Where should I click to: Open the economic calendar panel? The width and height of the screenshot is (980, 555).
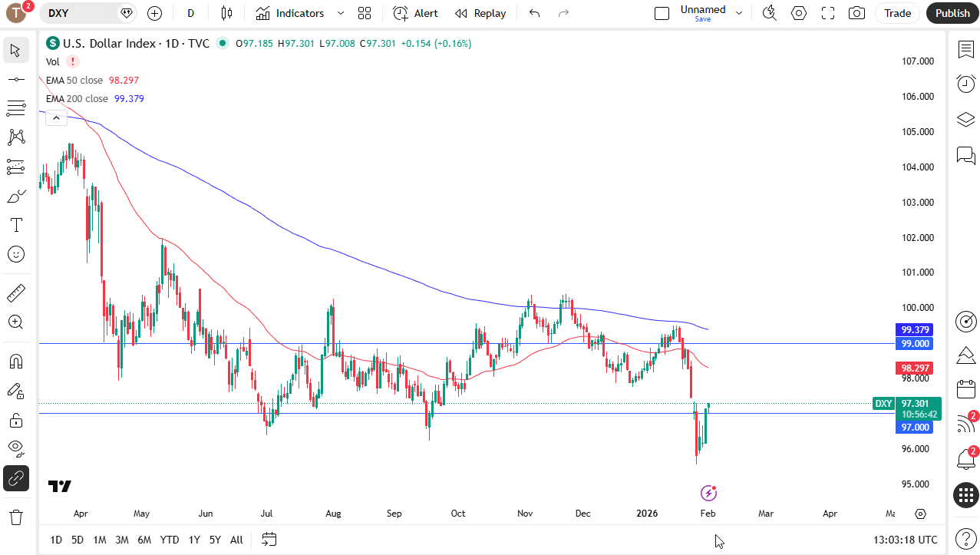click(x=965, y=390)
